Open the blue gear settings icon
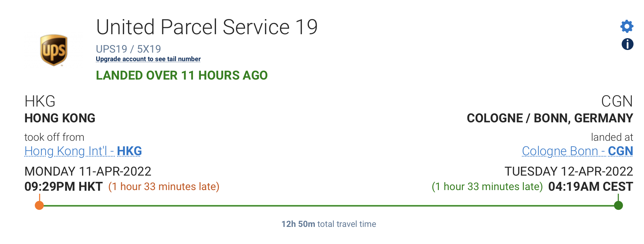Image resolution: width=644 pixels, height=244 pixels. click(627, 26)
